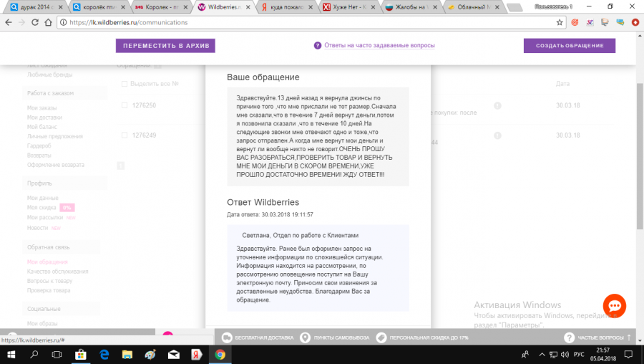Open Microsoft Edge from taskbar

pos(104,355)
